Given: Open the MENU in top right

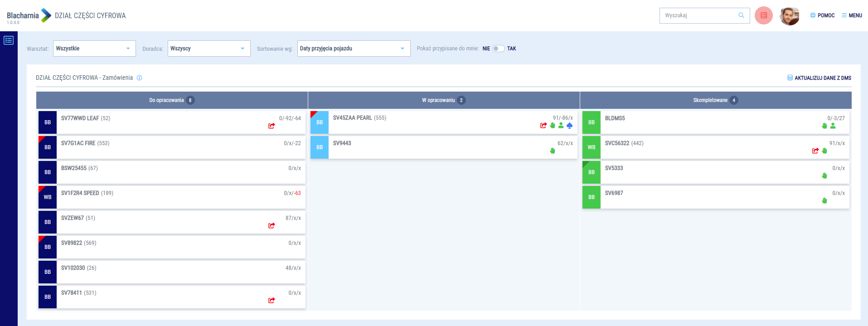Looking at the screenshot, I should pyautogui.click(x=852, y=15).
